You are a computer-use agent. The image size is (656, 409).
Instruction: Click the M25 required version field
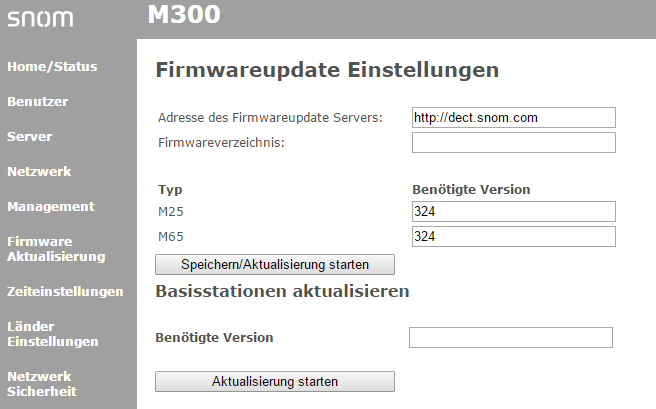click(x=514, y=211)
